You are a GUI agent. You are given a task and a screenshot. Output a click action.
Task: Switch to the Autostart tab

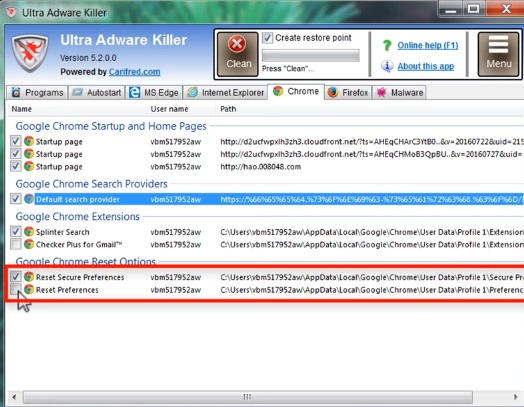point(97,92)
